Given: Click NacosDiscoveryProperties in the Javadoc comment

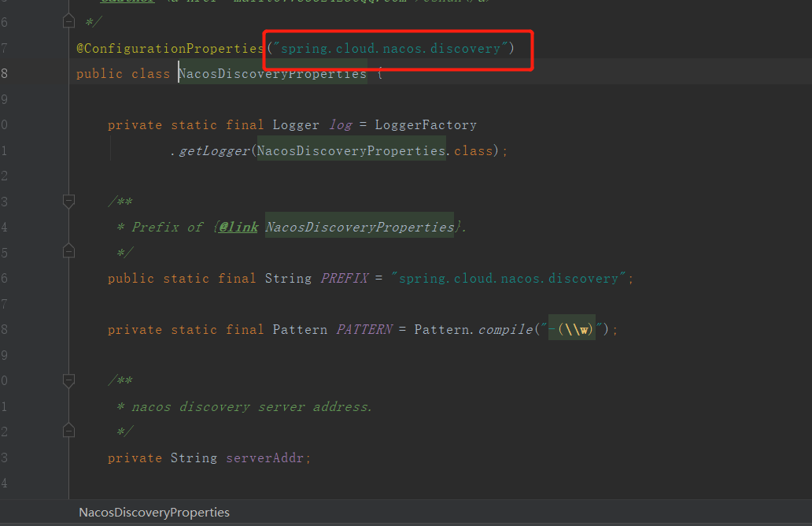Looking at the screenshot, I should [x=360, y=227].
